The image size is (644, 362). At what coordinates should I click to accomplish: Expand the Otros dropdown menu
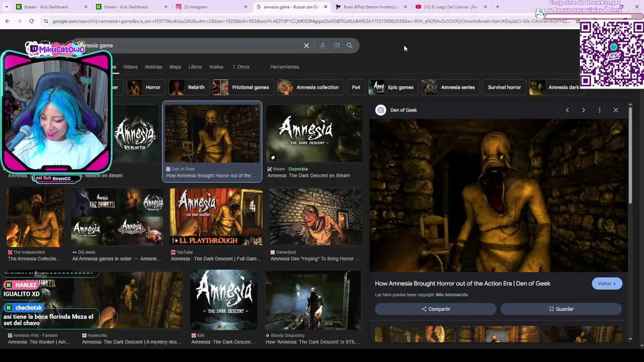pyautogui.click(x=241, y=67)
